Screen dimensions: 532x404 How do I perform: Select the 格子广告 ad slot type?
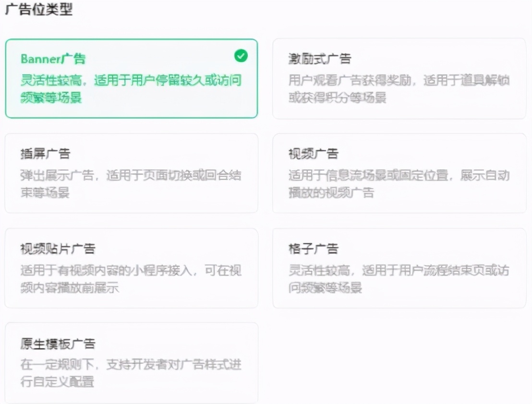[401, 268]
